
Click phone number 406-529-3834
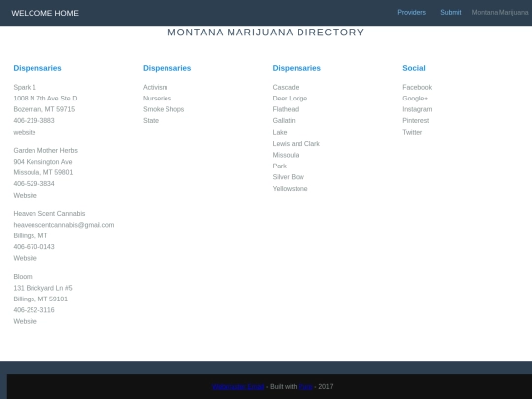coord(33,183)
